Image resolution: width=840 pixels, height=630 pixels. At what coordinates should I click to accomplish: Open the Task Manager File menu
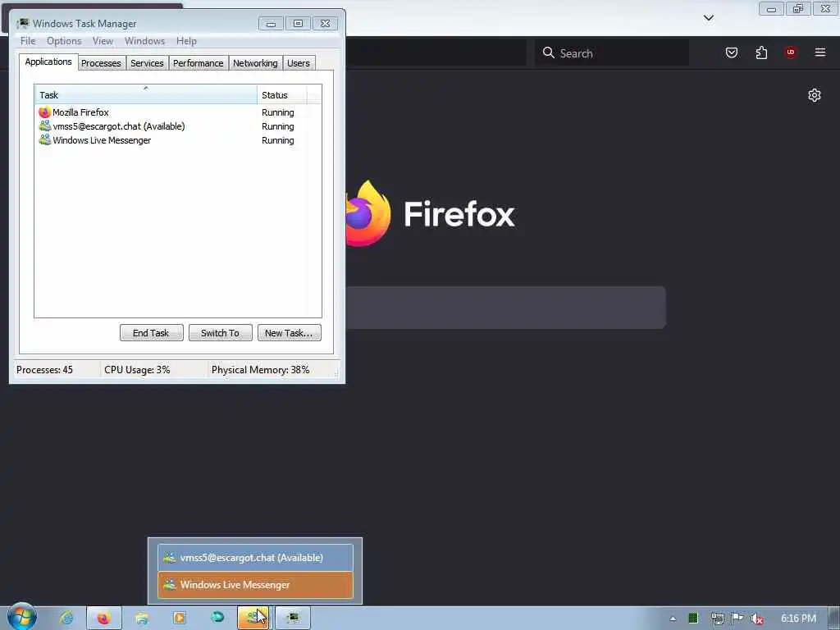28,41
